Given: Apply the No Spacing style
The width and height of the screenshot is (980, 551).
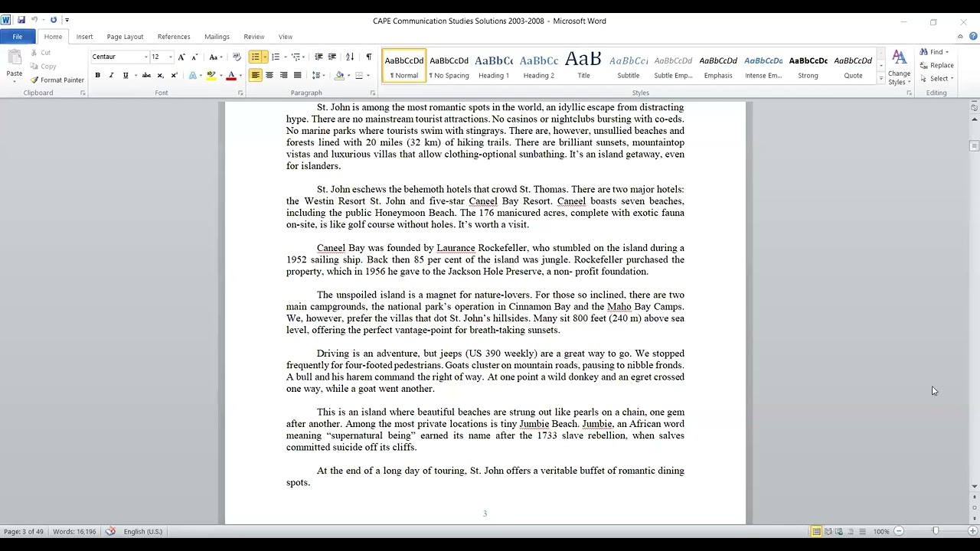Looking at the screenshot, I should click(449, 64).
